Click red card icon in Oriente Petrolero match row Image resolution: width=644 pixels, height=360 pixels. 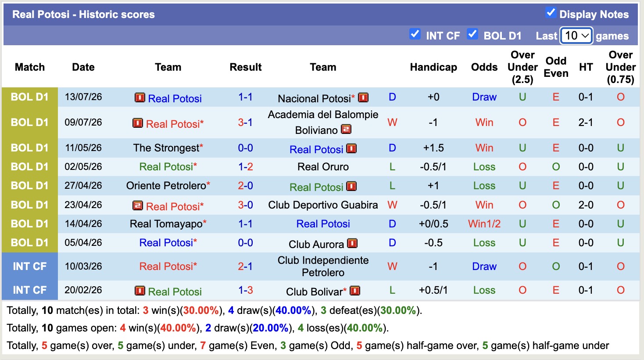[351, 186]
